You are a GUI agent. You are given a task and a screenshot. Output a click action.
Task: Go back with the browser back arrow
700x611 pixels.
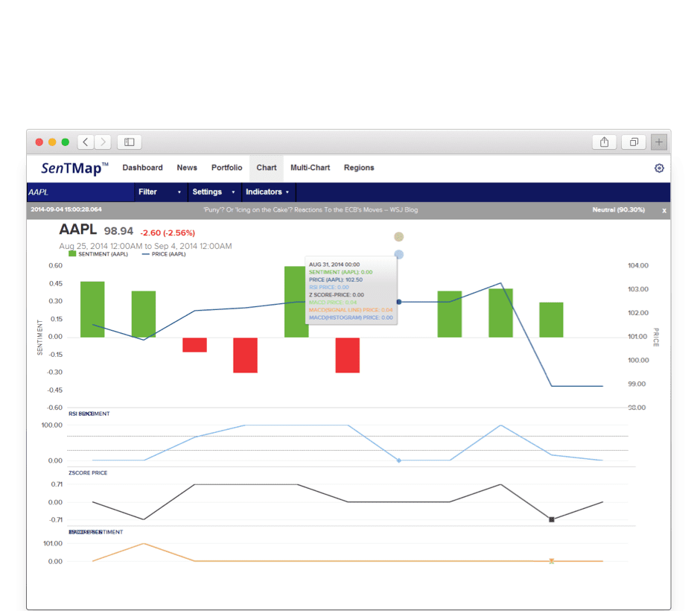[x=86, y=142]
